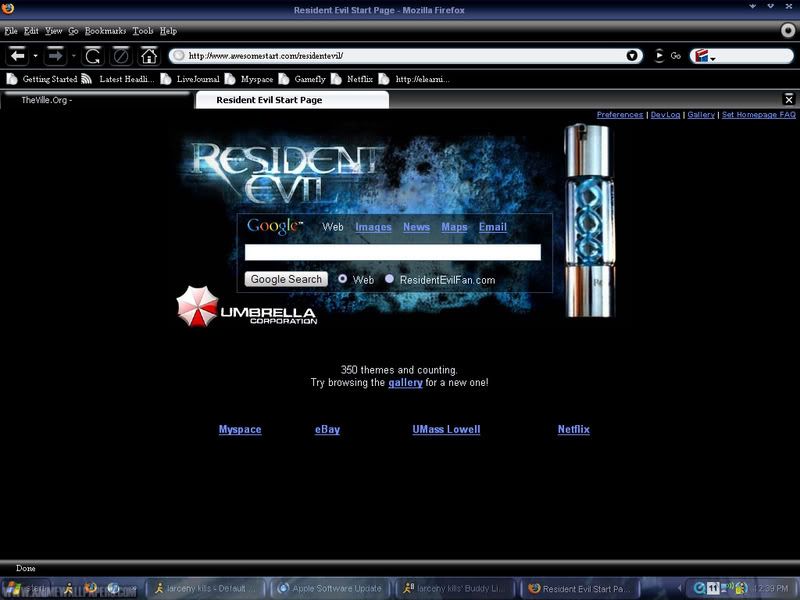This screenshot has height=600, width=800.
Task: Open the Edit menu
Action: [31, 31]
